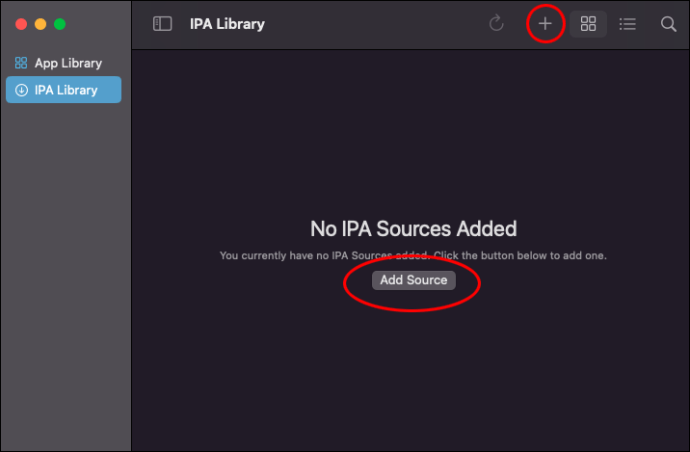This screenshot has width=690, height=452.
Task: Click empty space in the sidebar below IPA Library
Action: 66,280
